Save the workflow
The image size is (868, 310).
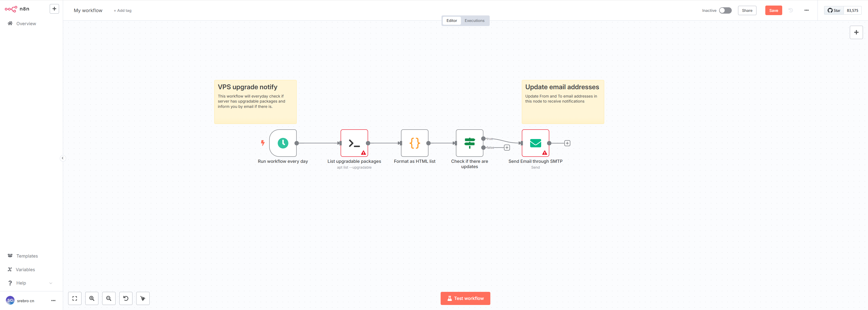click(773, 10)
